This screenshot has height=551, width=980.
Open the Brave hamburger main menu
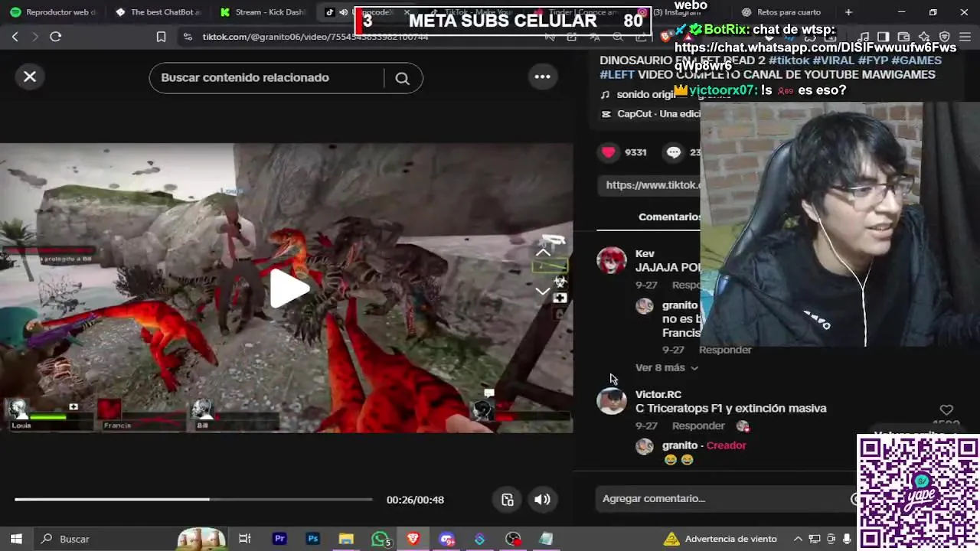pyautogui.click(x=965, y=37)
